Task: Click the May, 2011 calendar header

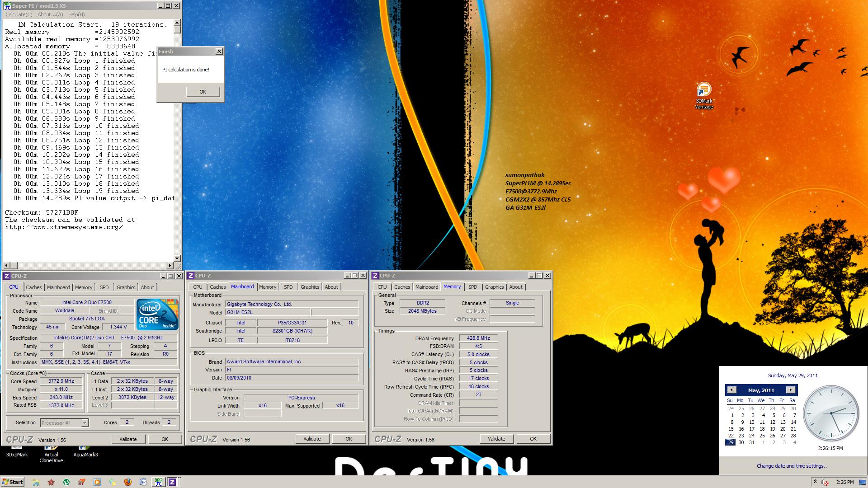Action: (x=761, y=390)
